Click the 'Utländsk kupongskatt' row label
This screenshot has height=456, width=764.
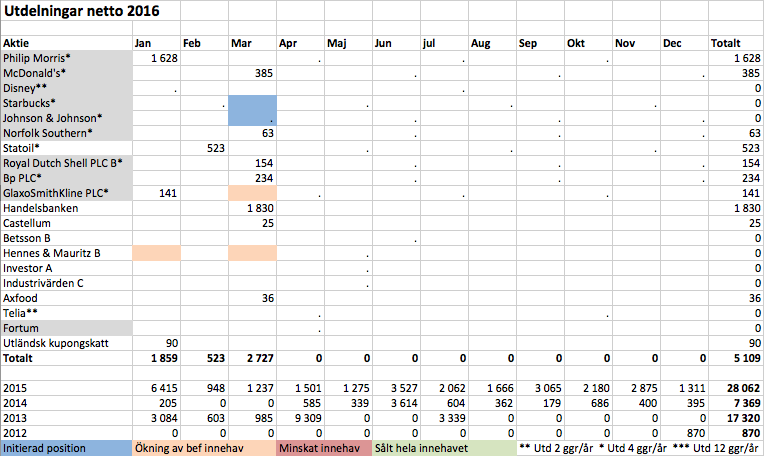click(x=66, y=343)
